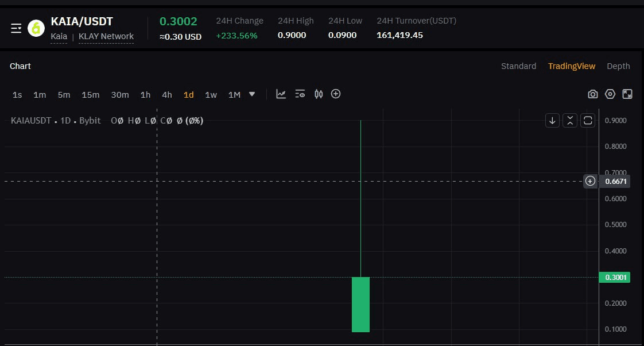Click the current price 0.3002
This screenshot has width=644, height=346.
179,21
